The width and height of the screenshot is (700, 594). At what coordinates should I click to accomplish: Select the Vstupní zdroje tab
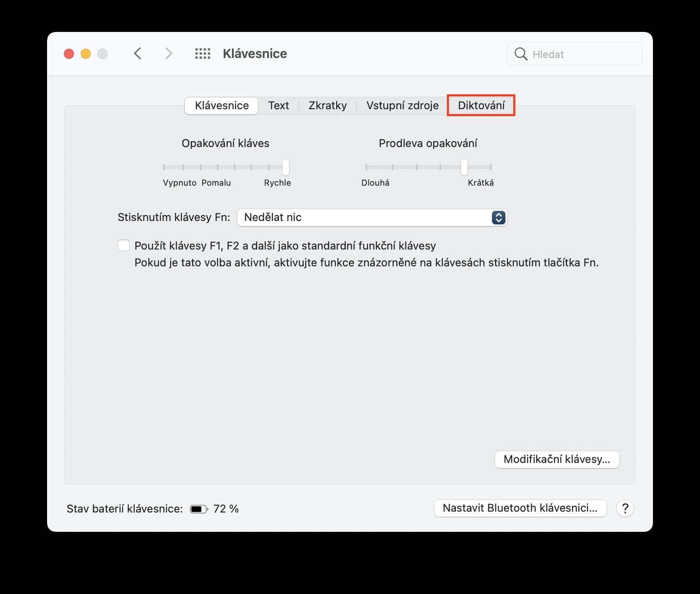point(402,105)
